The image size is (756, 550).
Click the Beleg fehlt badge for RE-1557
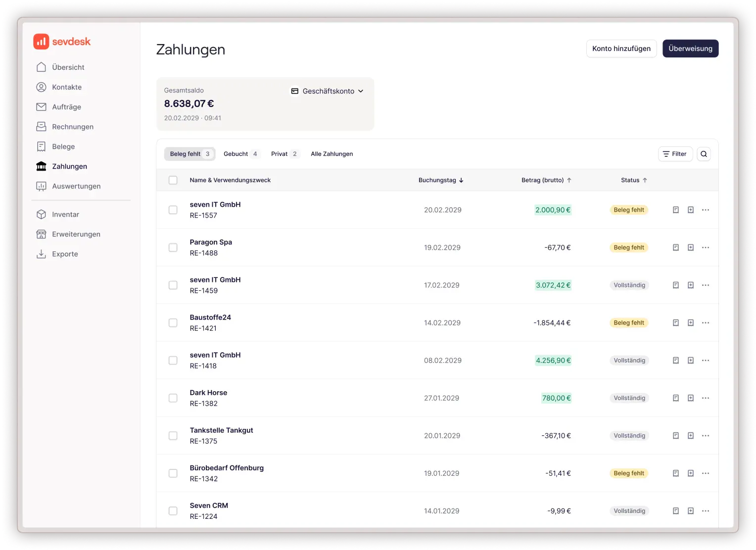pyautogui.click(x=629, y=210)
